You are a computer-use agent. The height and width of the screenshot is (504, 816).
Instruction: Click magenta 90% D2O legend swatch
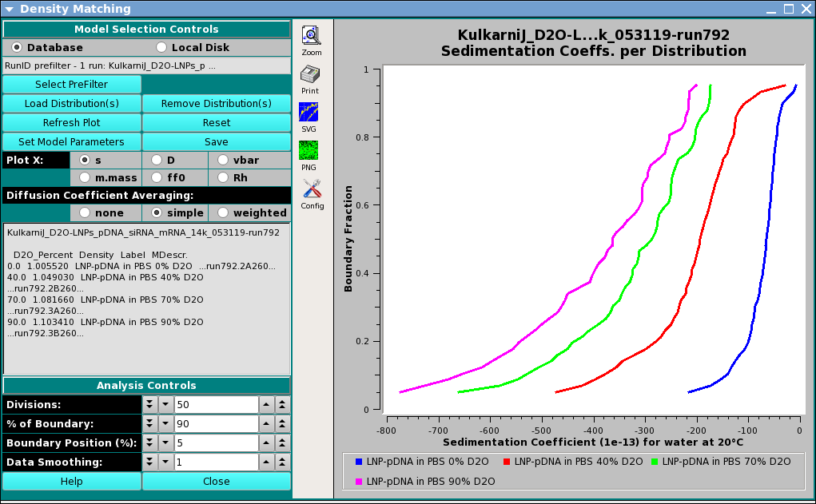click(360, 482)
